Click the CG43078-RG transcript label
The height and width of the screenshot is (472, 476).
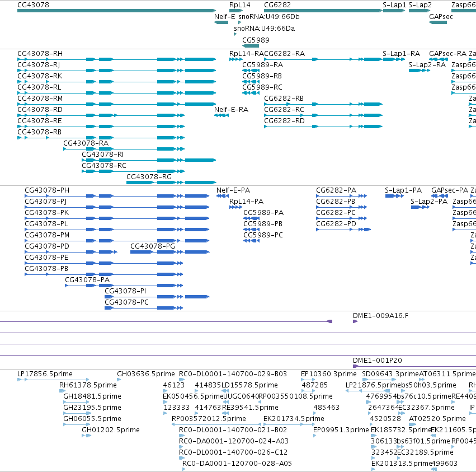[149, 177]
